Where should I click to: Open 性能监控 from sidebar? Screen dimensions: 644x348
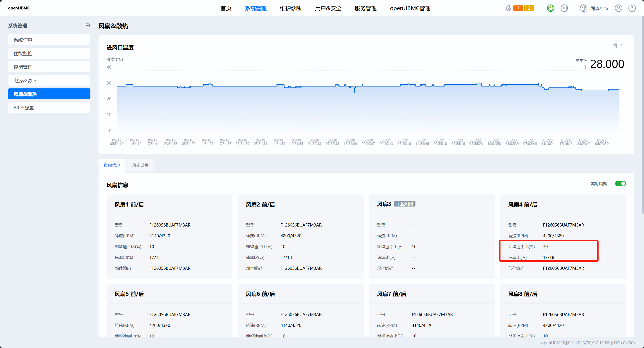(x=49, y=54)
